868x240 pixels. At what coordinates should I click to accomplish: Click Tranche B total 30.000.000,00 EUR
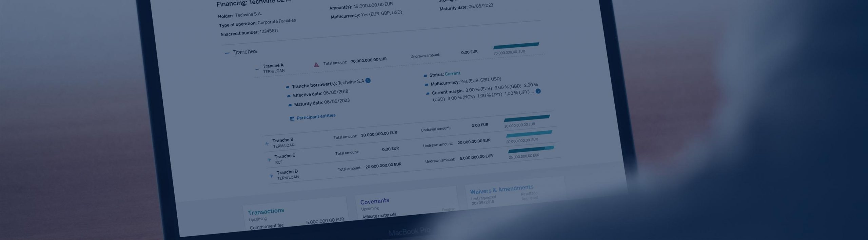click(379, 134)
